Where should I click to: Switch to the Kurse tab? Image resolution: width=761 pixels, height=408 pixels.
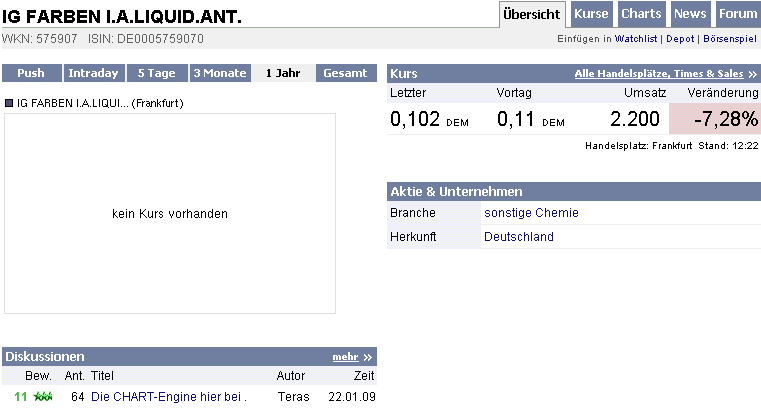tap(592, 14)
